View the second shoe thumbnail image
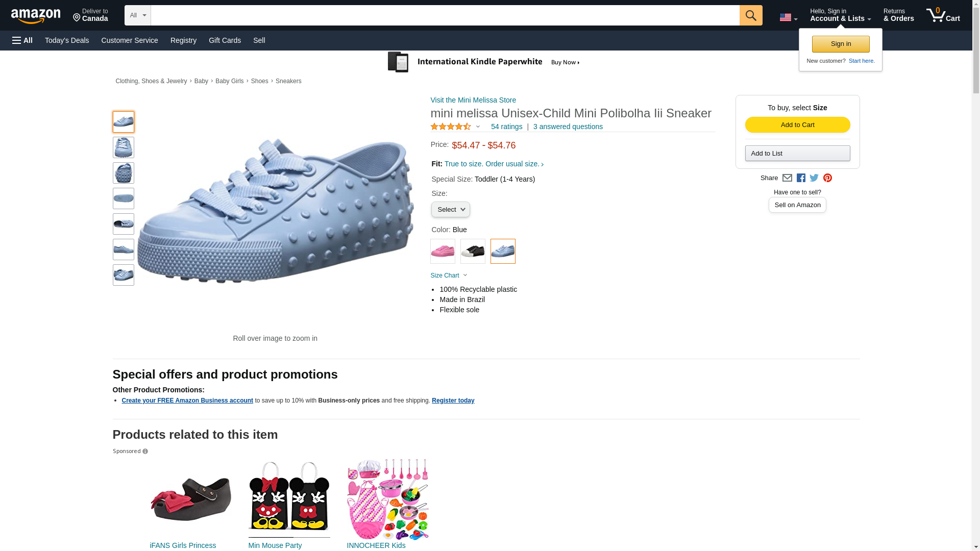The width and height of the screenshot is (980, 551). 124,147
